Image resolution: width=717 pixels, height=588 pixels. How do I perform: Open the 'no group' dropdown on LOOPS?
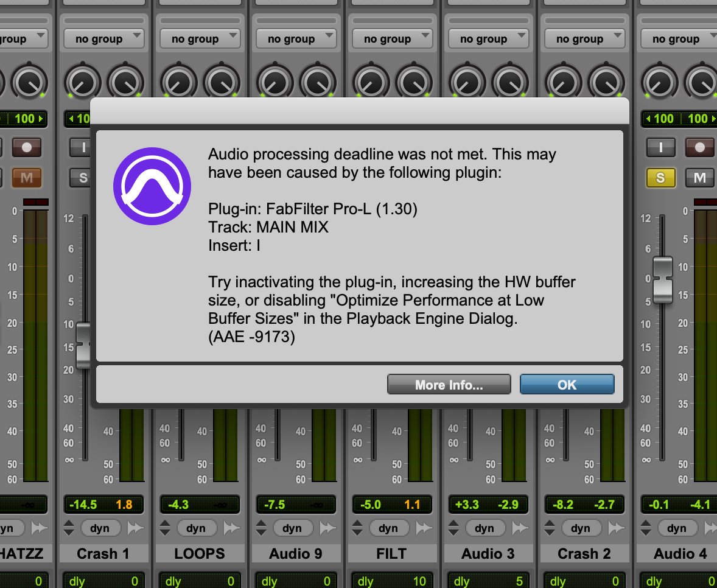200,38
